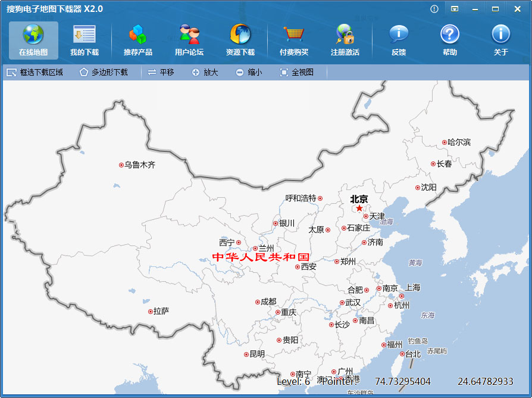Click the 贵阳 city label
This screenshot has width=532, height=398.
pos(290,340)
